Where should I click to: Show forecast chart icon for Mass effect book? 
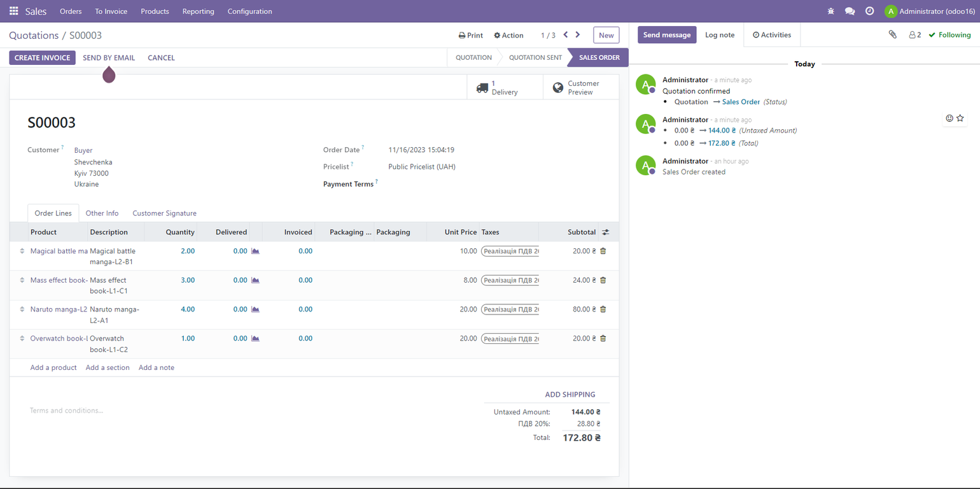click(255, 280)
